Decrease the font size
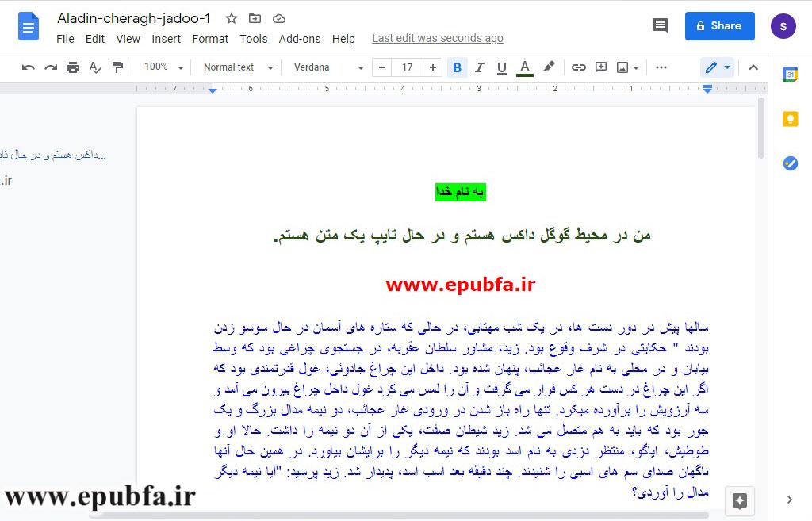The width and height of the screenshot is (812, 521). pos(382,67)
